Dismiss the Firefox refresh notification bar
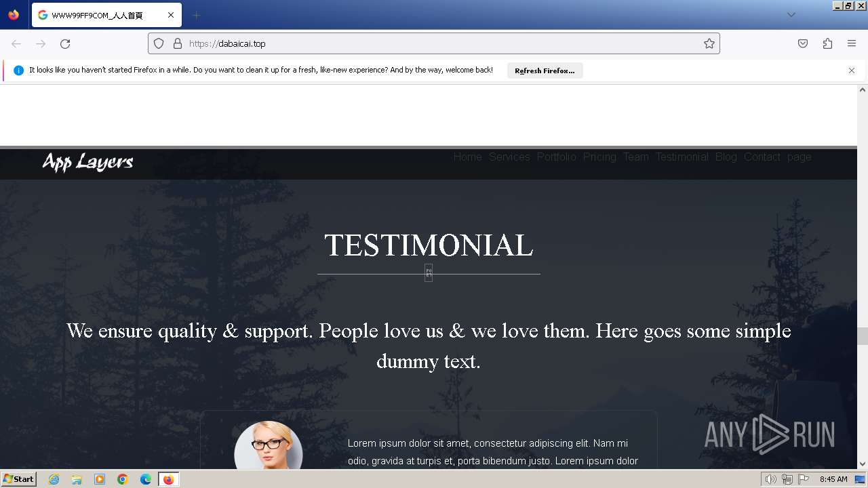This screenshot has height=488, width=868. point(852,70)
